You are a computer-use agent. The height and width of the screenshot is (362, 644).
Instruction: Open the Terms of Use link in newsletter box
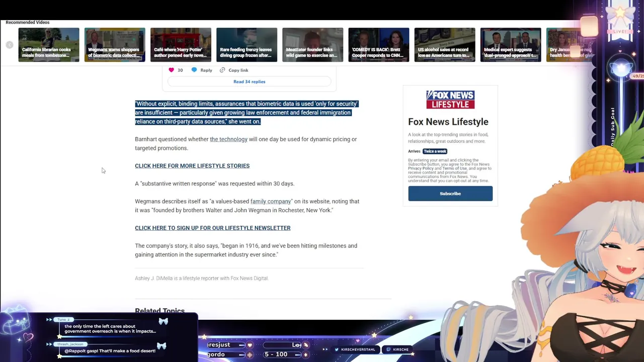click(x=454, y=168)
